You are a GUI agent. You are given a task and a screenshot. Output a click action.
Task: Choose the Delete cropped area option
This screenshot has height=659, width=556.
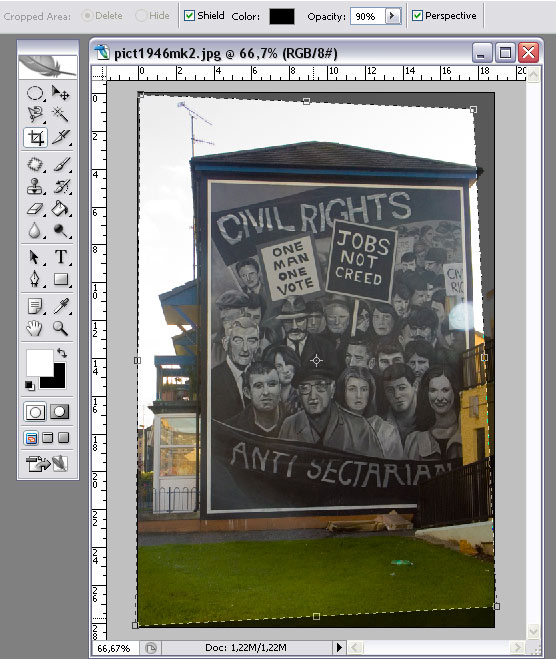pos(102,16)
